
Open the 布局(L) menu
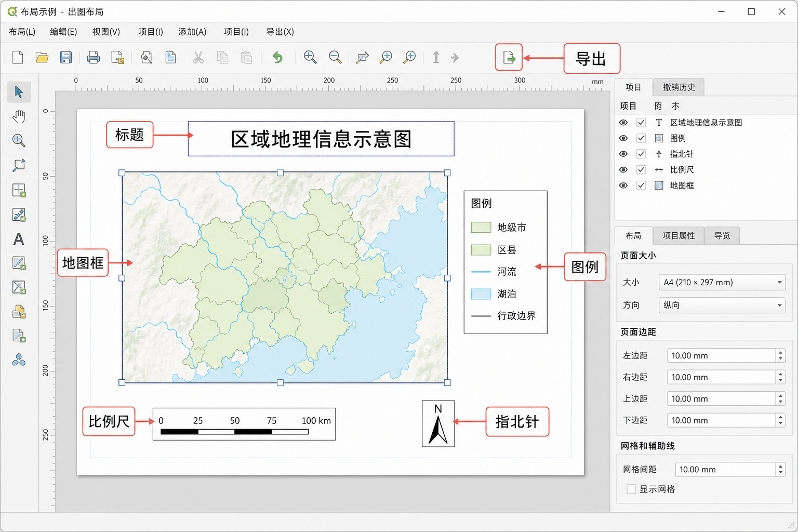(x=22, y=32)
